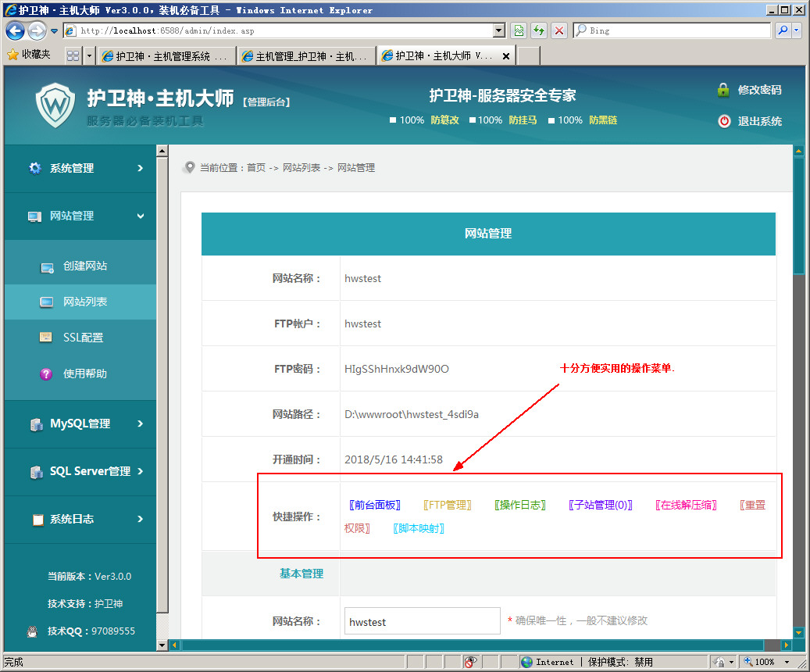Focus the 网站名称 input field
810x672 pixels.
pos(422,621)
